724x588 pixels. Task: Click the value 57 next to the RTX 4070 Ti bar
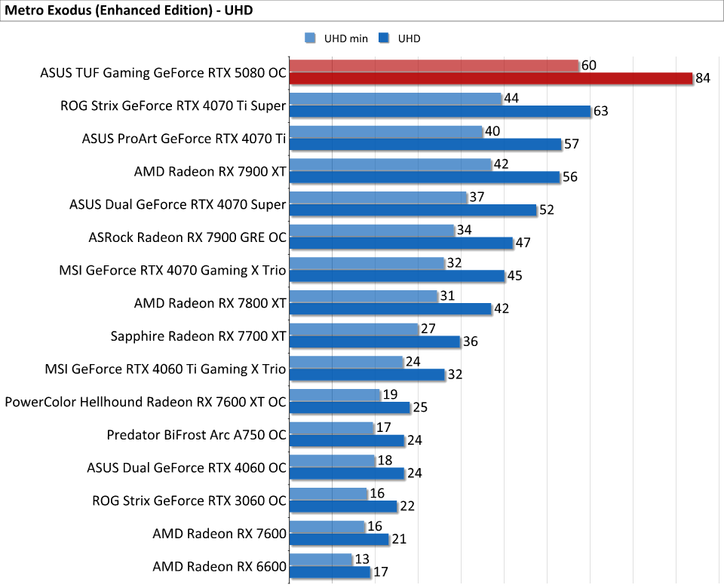point(571,144)
